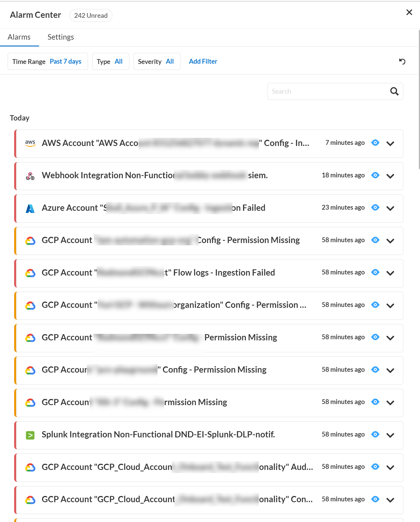Screen dimensions: 420x522
Task: Click the Today section heading
Action: [x=20, y=118]
